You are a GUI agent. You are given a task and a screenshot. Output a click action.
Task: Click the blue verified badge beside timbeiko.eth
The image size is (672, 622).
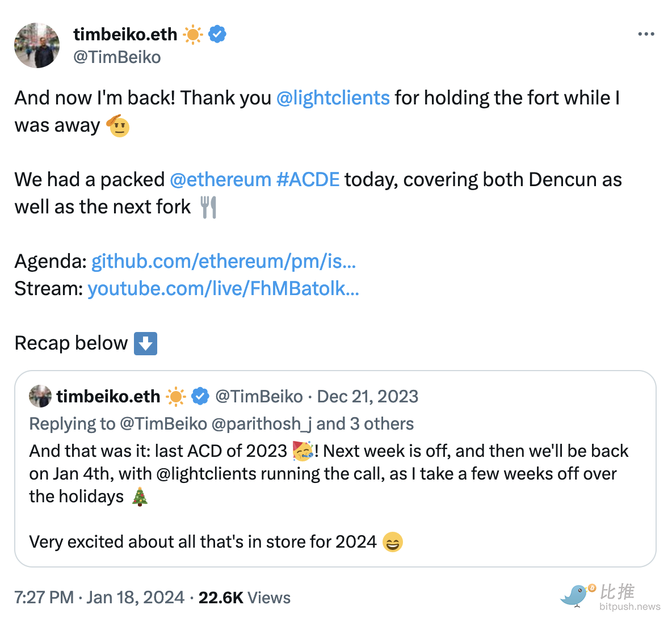click(x=217, y=35)
